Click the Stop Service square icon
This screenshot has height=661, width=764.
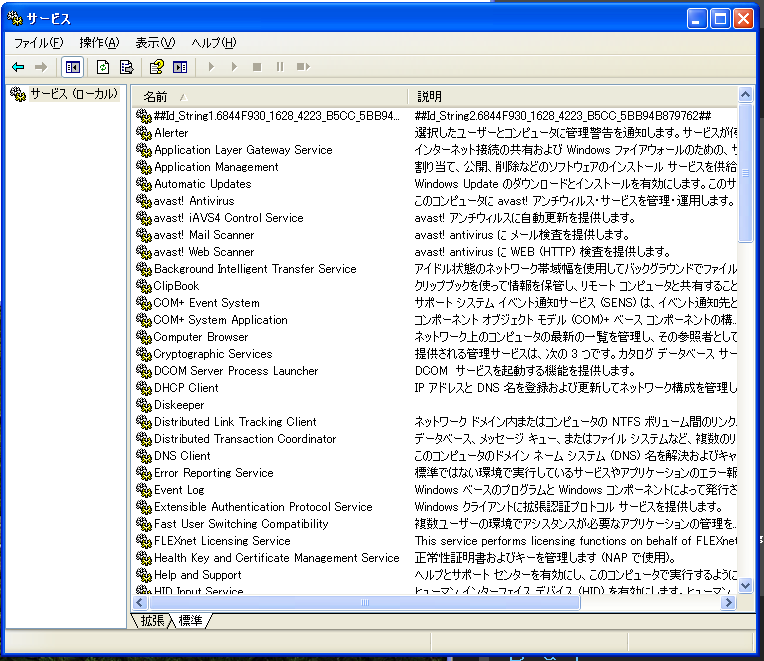click(257, 67)
